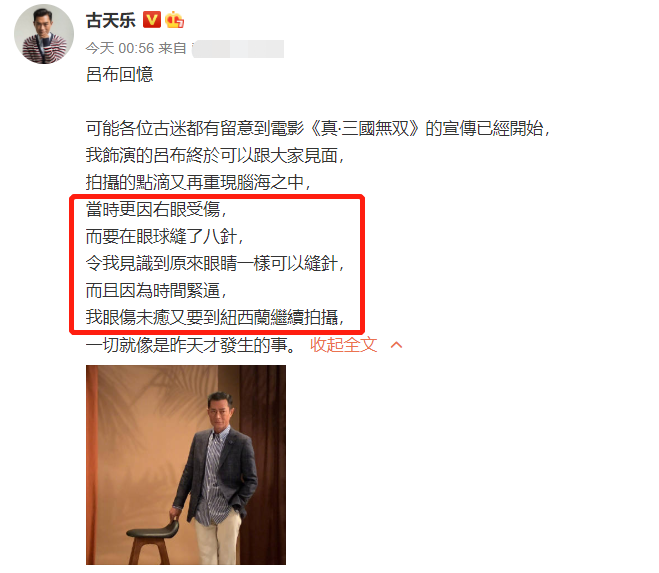Click the upward chevron beside 收起全文
The height and width of the screenshot is (573, 659).
(396, 345)
